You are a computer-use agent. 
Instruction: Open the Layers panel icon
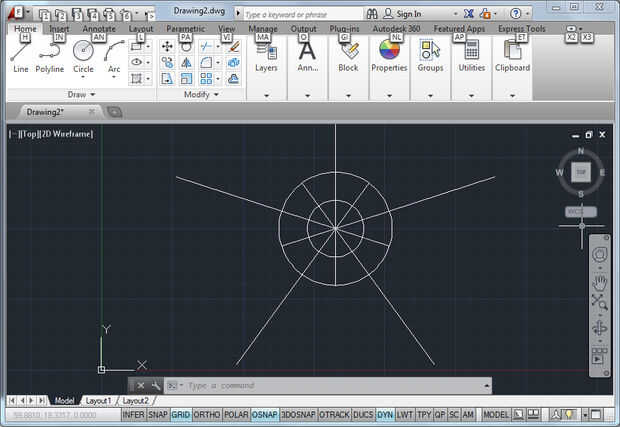pos(266,52)
